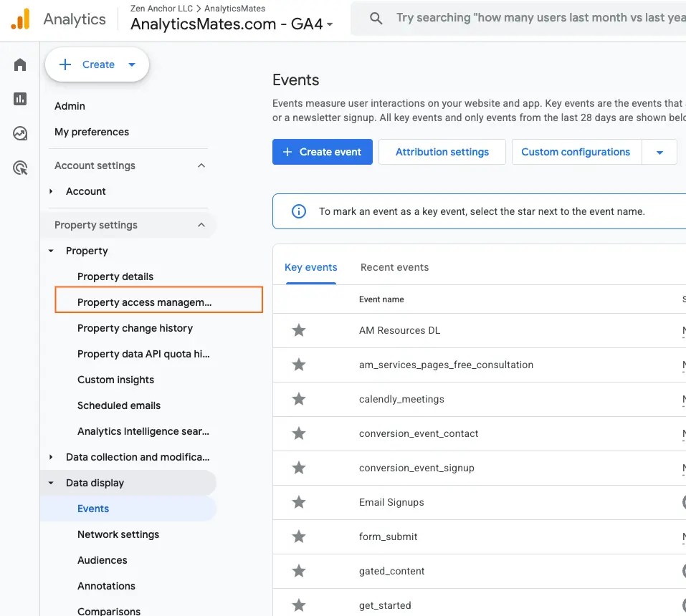
Task: Switch to the Recent events tab
Action: [x=395, y=268]
